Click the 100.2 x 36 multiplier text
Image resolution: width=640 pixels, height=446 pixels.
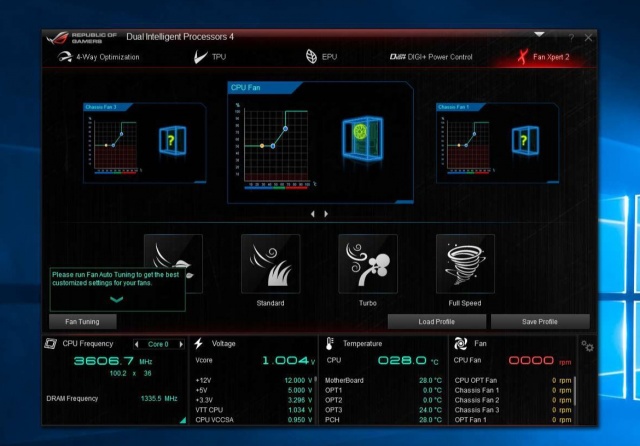pos(130,373)
